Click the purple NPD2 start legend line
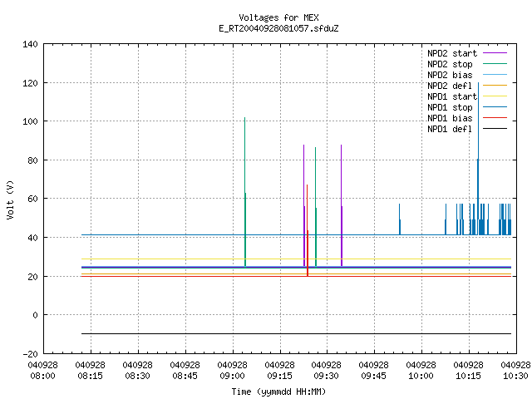Image resolution: width=532 pixels, height=399 pixels. (x=495, y=53)
